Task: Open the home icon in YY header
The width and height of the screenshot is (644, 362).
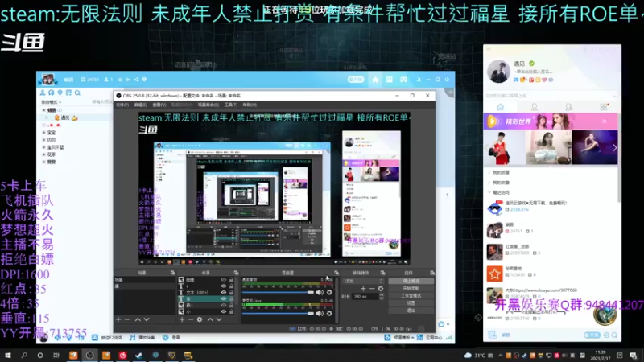Action: coord(375,80)
